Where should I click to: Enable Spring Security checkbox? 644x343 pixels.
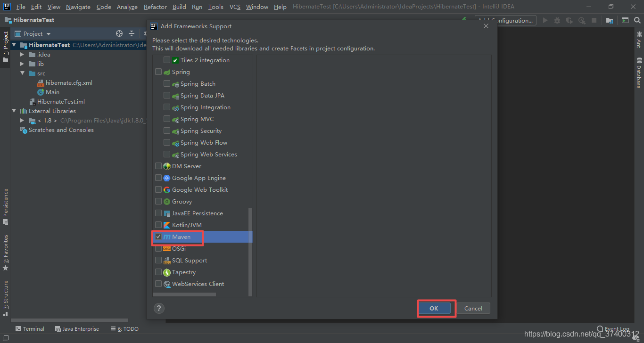tap(167, 131)
